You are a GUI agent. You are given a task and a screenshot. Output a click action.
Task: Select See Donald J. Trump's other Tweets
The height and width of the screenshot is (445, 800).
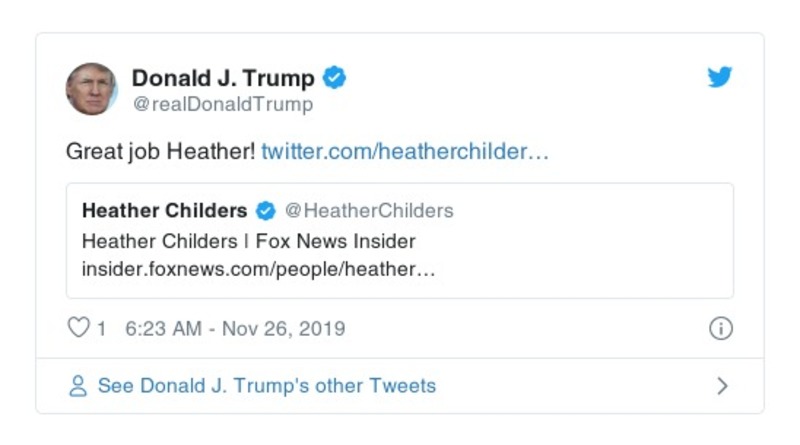(266, 386)
